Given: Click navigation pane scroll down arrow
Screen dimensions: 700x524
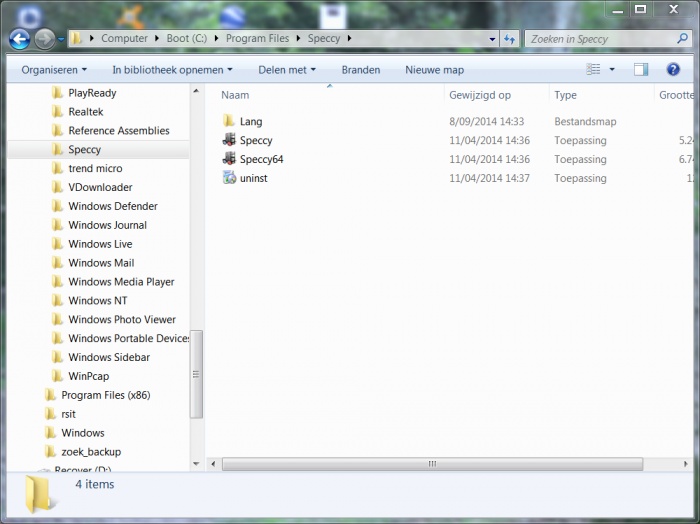Looking at the screenshot, I should 196,464.
